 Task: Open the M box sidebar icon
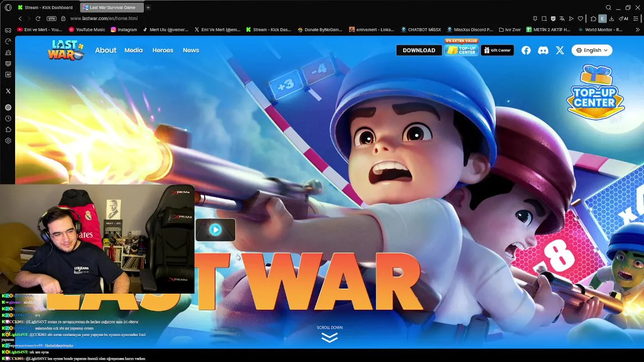pos(8,74)
